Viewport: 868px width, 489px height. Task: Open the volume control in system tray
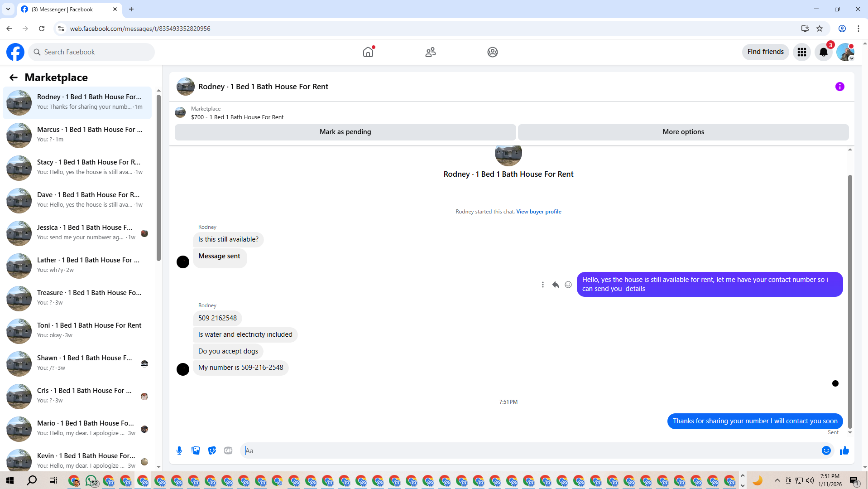(810, 480)
